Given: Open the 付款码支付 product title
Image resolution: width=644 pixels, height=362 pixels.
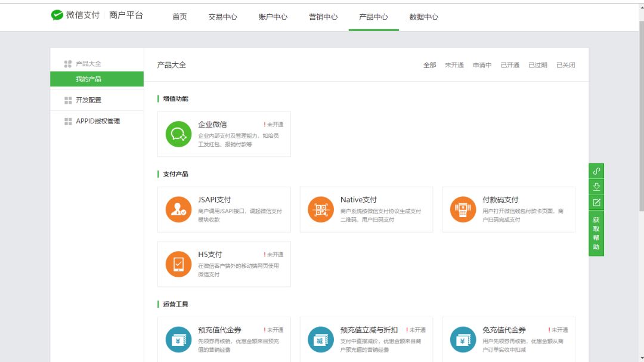Looking at the screenshot, I should (500, 200).
